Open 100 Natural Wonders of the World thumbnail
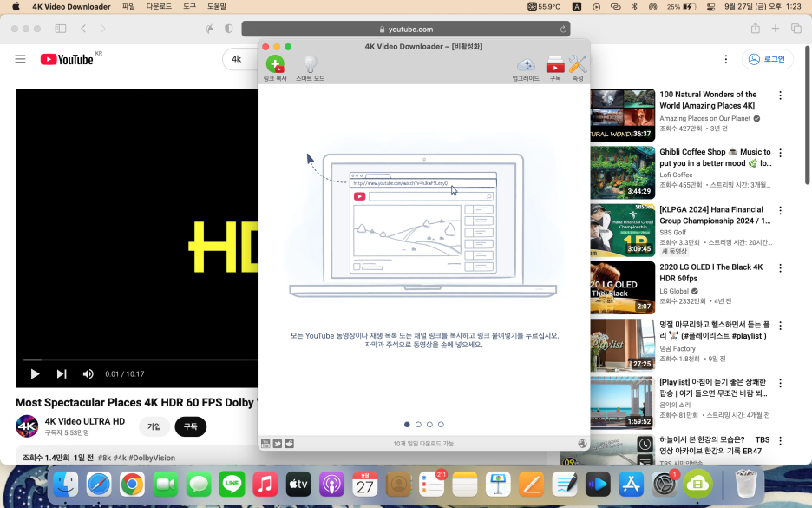 (623, 115)
